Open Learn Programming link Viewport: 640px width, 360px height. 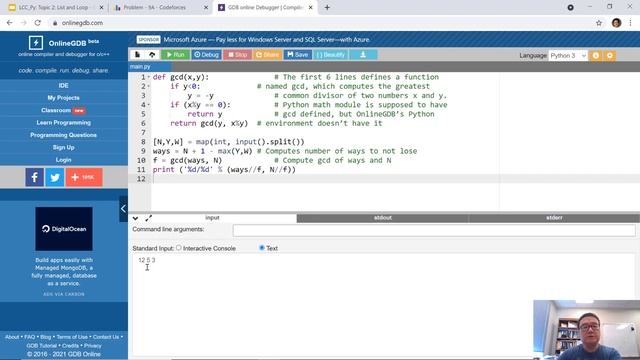(x=64, y=122)
